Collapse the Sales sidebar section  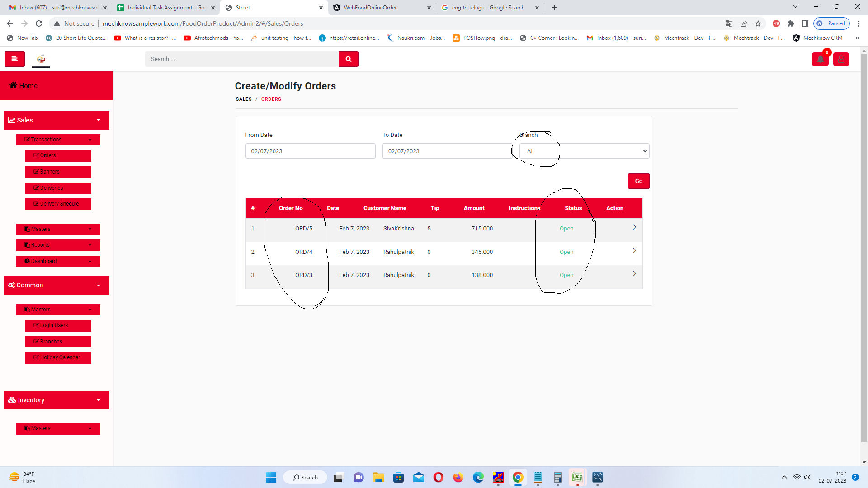[x=57, y=120]
